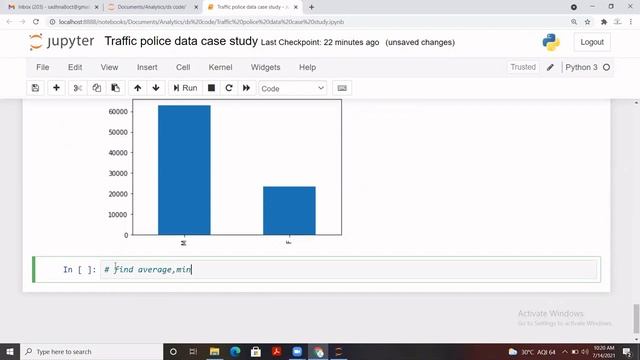Click the Jupyter logo
This screenshot has height=360, width=640.
click(x=61, y=42)
